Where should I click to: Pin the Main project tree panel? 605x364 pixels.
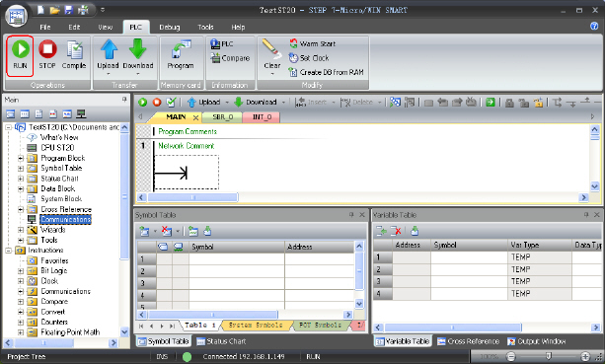coord(124,100)
